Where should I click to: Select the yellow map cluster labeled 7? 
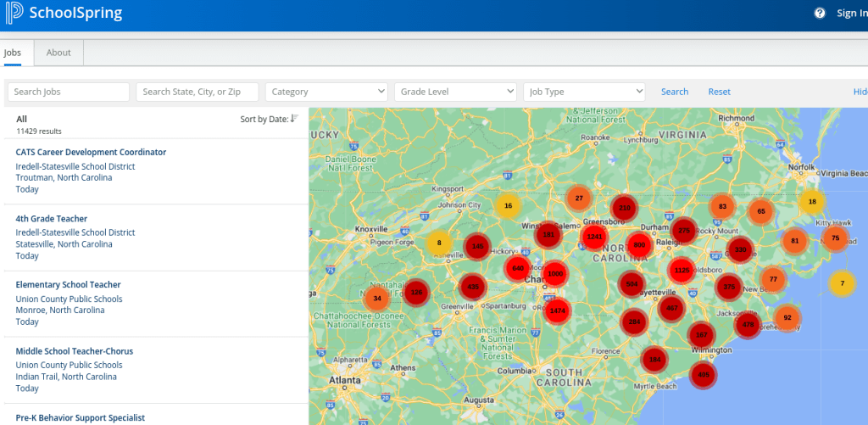(842, 283)
